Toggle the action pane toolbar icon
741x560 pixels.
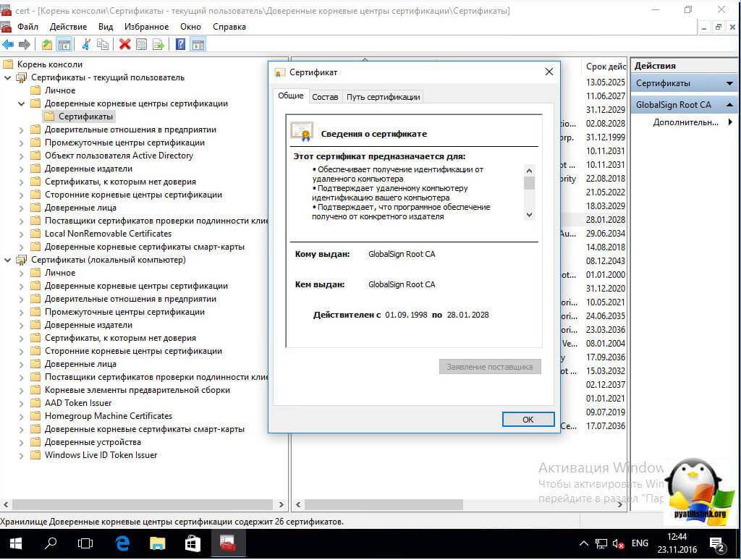198,44
